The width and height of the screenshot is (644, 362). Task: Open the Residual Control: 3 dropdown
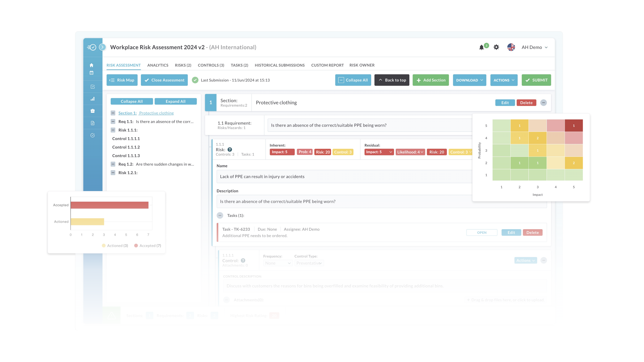click(461, 152)
